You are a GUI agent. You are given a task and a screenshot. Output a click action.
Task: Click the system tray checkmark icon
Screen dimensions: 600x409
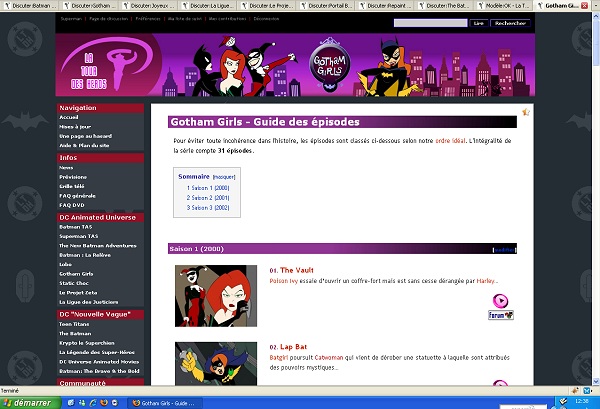point(563,401)
